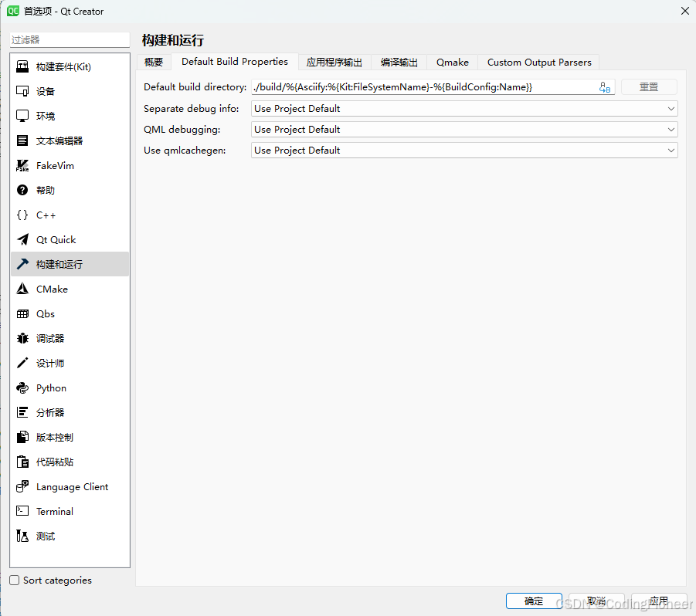The image size is (696, 616).
Task: Select the Qt Quick paper-plane icon
Action: (x=22, y=239)
